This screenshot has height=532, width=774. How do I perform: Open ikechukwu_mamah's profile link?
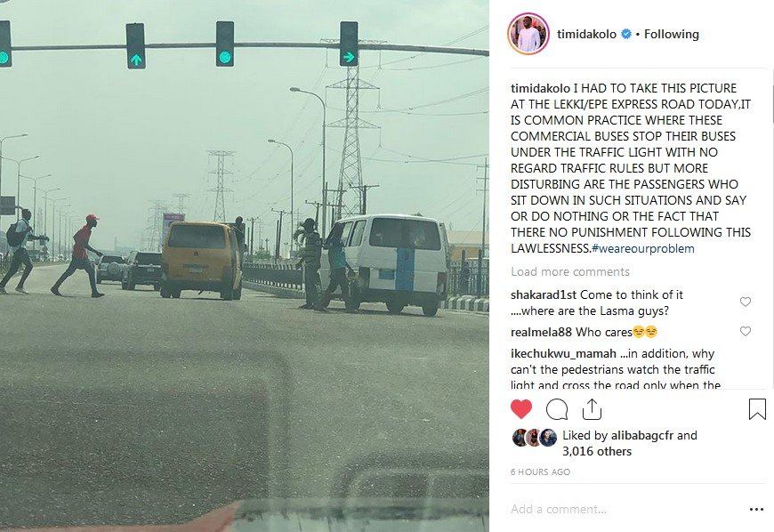pos(563,354)
